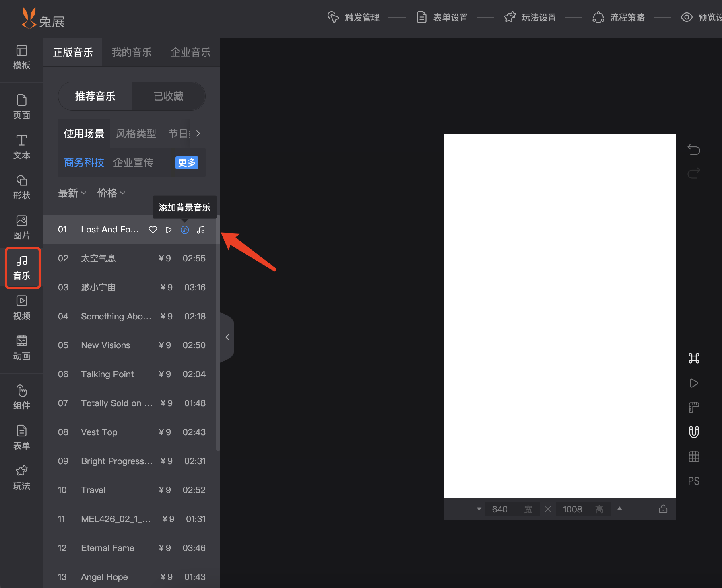The width and height of the screenshot is (722, 588).
Task: Select track 04 Something Abo...
Action: tap(132, 316)
